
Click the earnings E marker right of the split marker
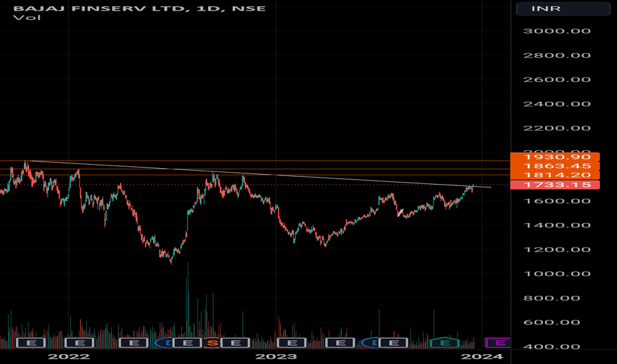pos(235,343)
